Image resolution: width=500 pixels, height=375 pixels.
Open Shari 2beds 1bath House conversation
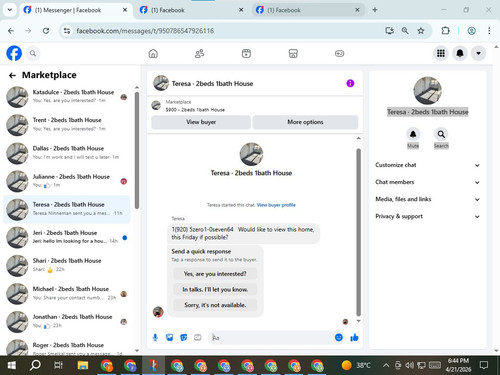(67, 266)
